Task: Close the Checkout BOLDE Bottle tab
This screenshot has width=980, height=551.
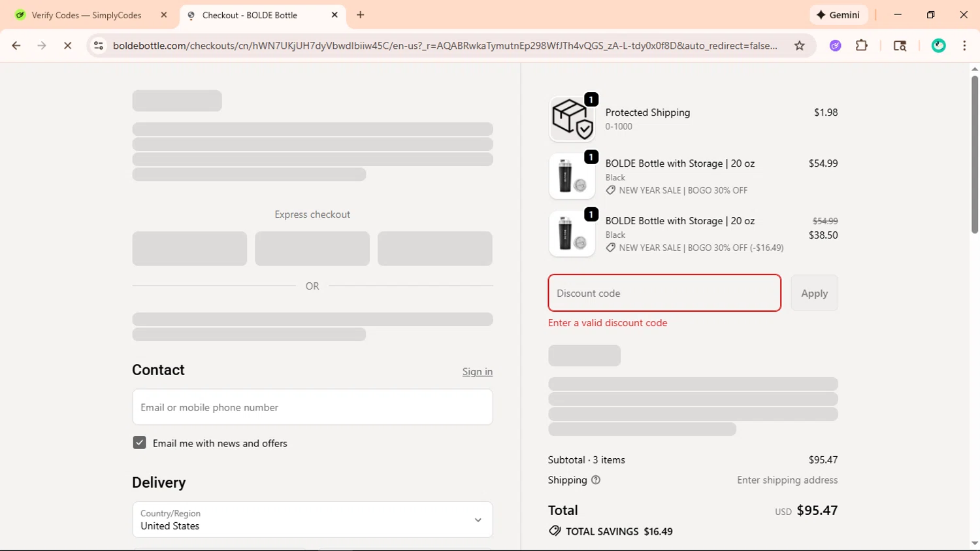Action: [x=335, y=15]
